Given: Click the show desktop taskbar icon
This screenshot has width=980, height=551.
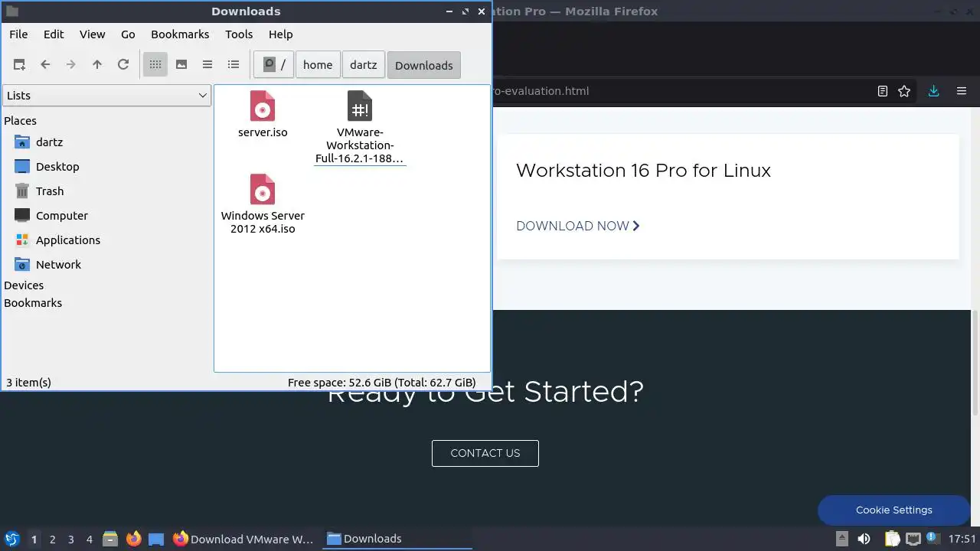Looking at the screenshot, I should [x=156, y=539].
